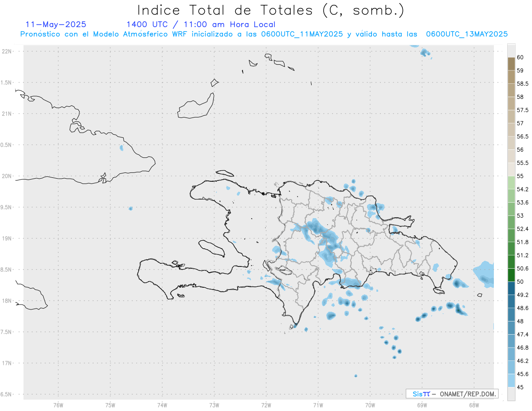Click the colorbar value '56.5'
The image size is (532, 411).
[523, 137]
